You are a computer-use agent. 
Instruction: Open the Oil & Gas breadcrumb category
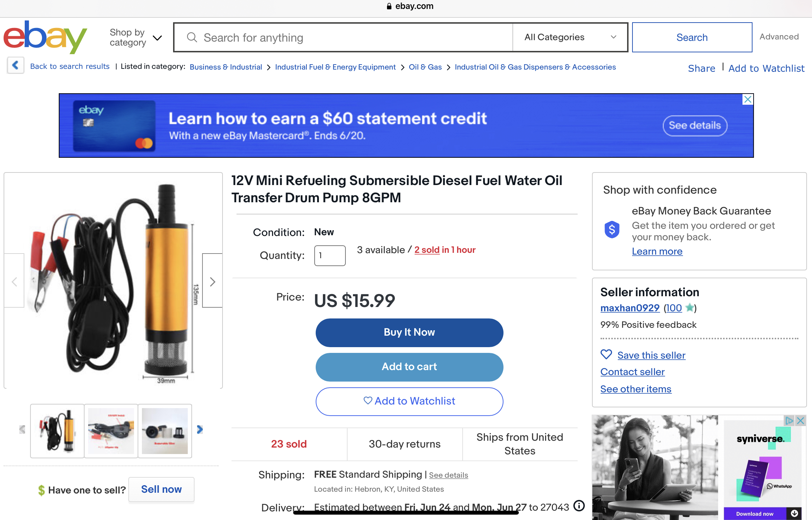click(425, 67)
